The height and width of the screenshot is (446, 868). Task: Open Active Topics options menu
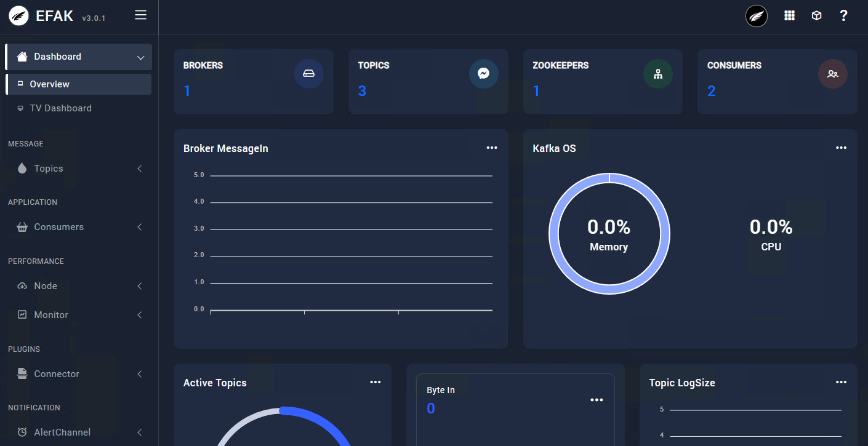(x=376, y=382)
